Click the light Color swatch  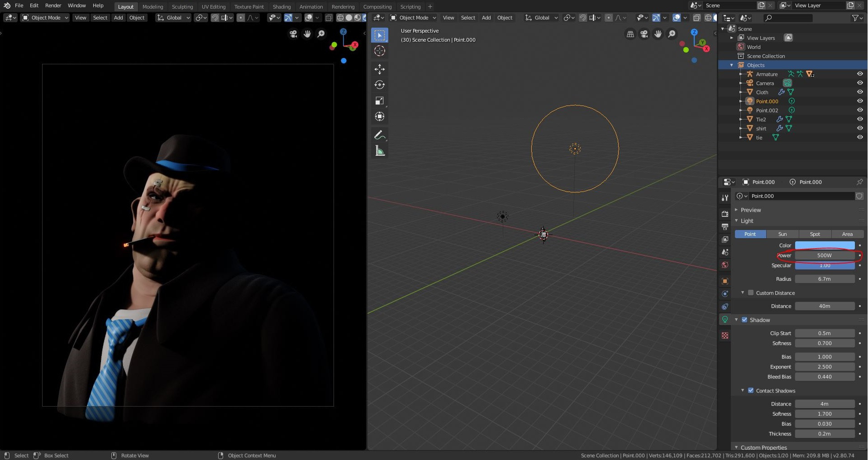(x=825, y=245)
